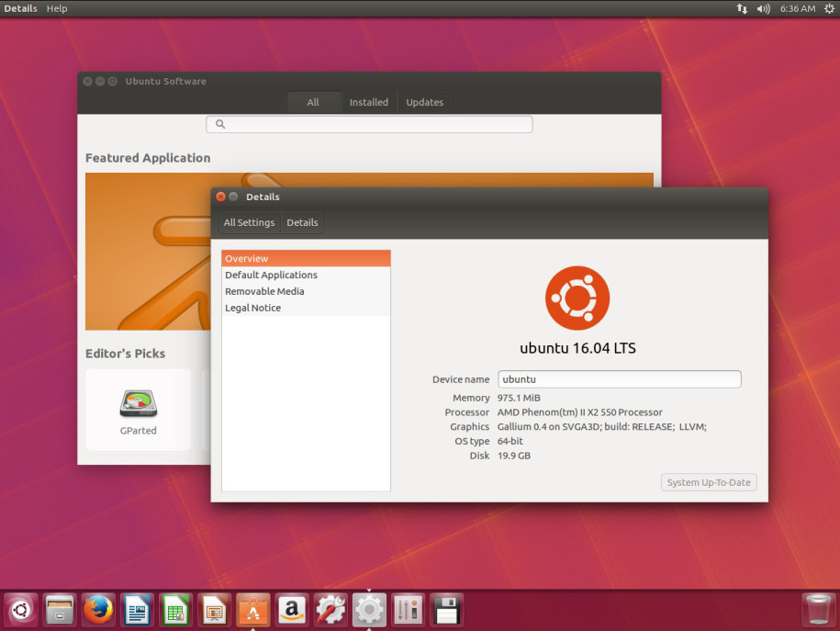Open the Help menu in top bar
This screenshot has width=840, height=631.
click(57, 8)
